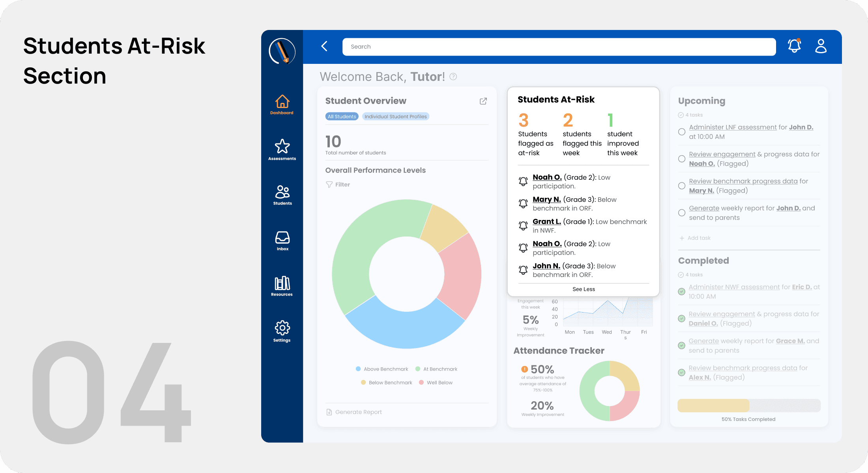This screenshot has height=473, width=868.
Task: Open Mary N. at-risk student link
Action: click(546, 199)
